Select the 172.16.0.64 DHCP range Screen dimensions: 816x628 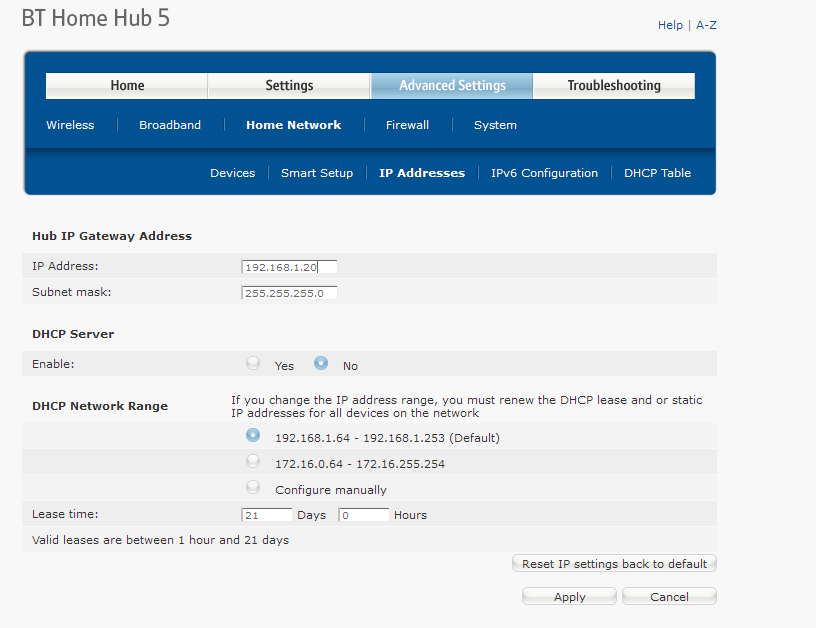click(x=253, y=462)
